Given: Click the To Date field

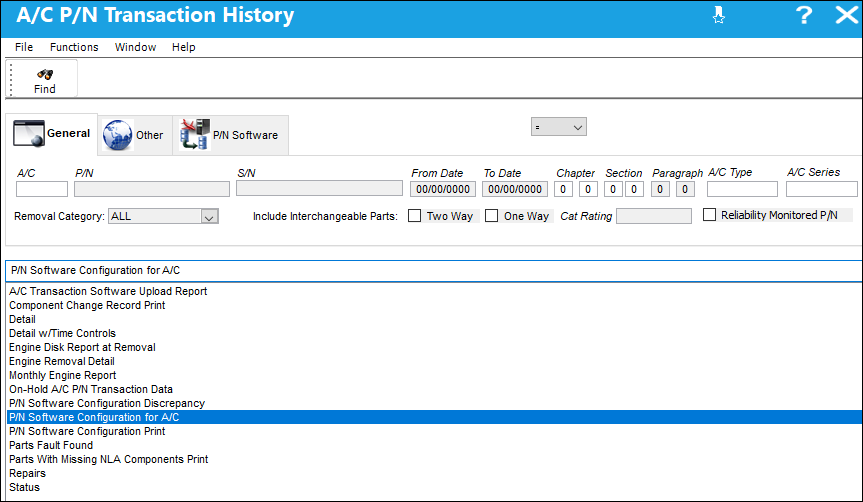Looking at the screenshot, I should (515, 189).
